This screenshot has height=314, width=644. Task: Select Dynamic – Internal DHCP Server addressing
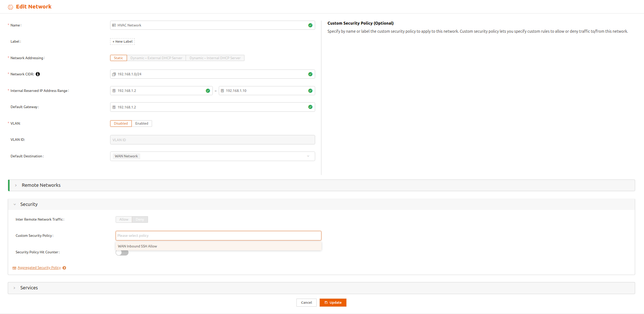click(215, 58)
